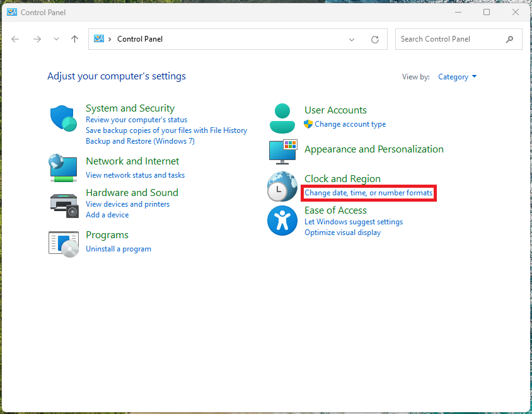Screen dimensions: 532x414
Task: Click Review your computer's status
Action: [136, 120]
